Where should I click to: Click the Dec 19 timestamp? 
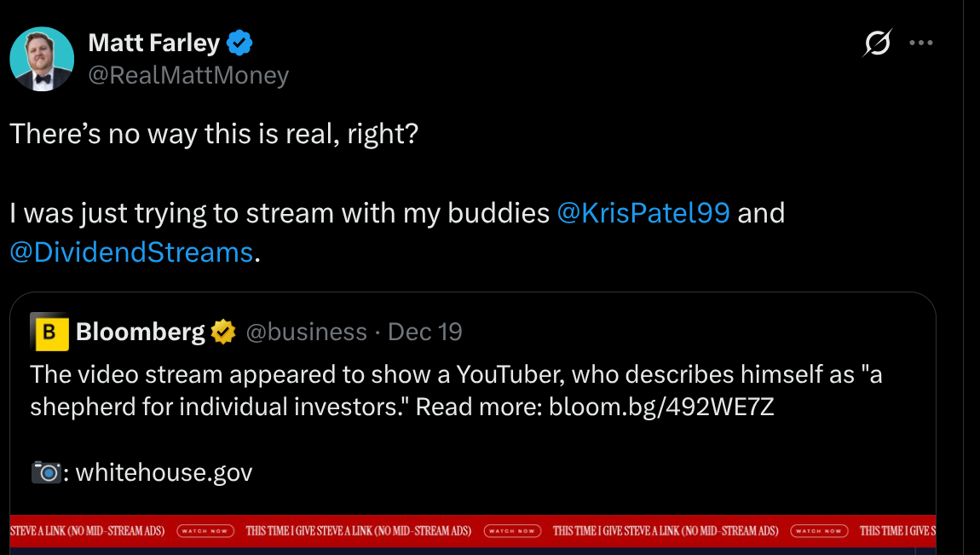click(425, 332)
